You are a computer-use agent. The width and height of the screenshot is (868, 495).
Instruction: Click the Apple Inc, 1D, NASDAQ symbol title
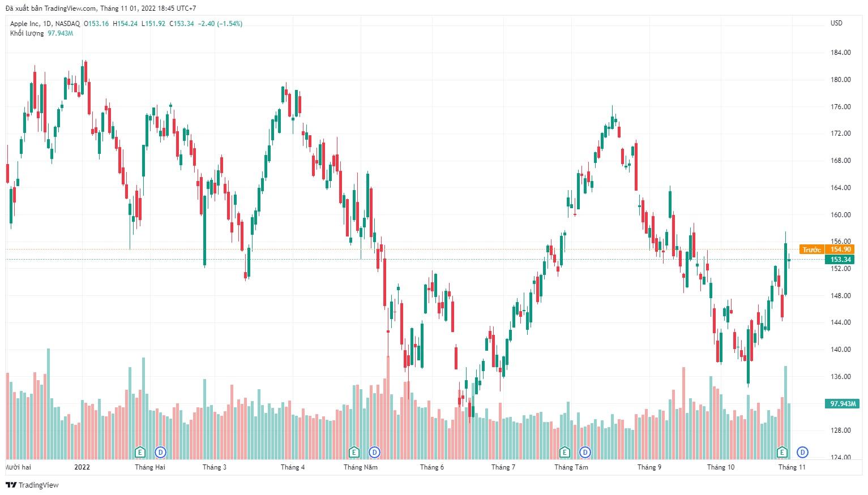pos(45,24)
